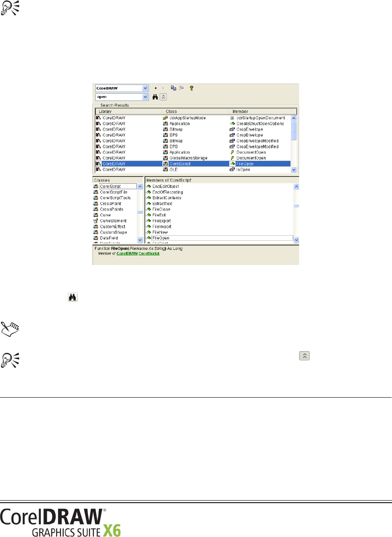Click the View Definition toolbar icon
Viewport: 392px width, 537px height.
click(181, 88)
